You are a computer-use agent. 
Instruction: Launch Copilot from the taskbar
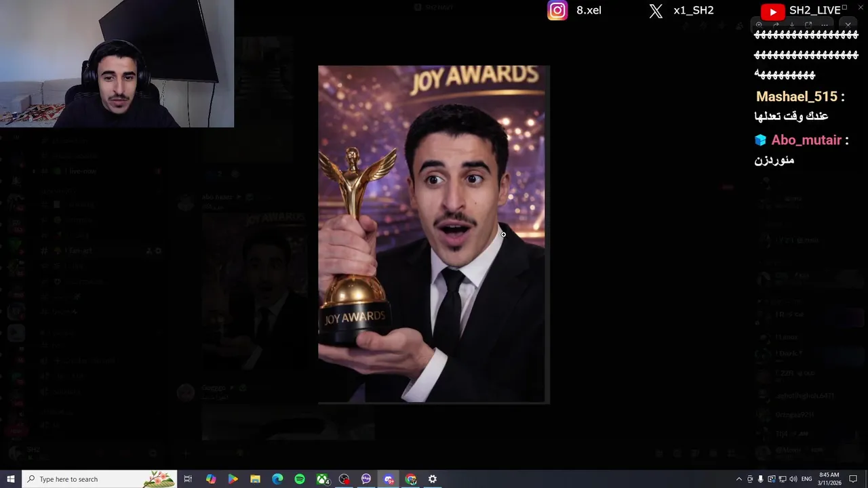210,479
